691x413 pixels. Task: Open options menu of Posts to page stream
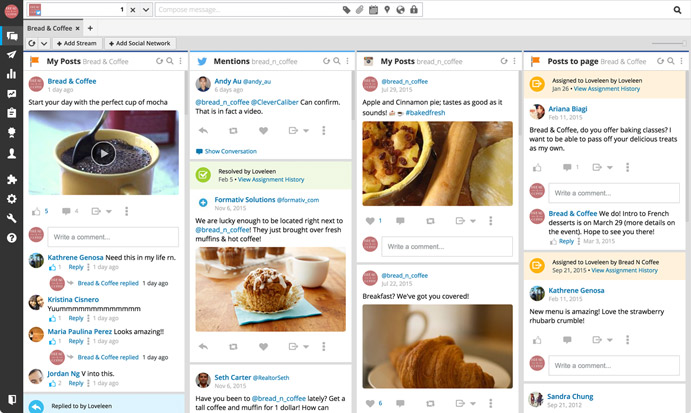(x=681, y=61)
